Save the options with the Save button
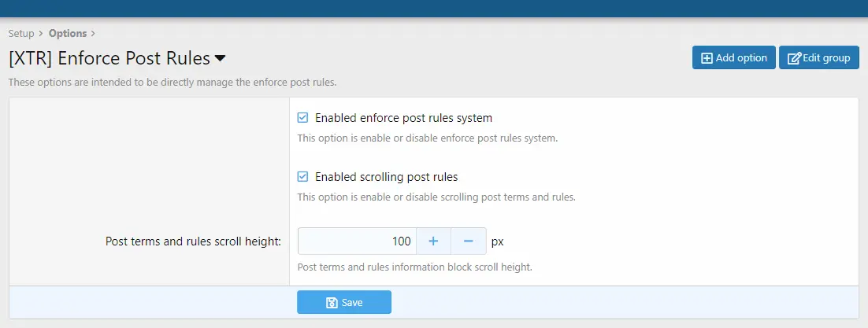 [344, 302]
